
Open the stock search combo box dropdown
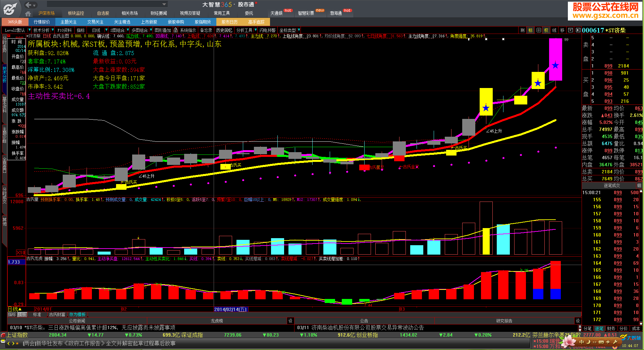coord(164,4)
